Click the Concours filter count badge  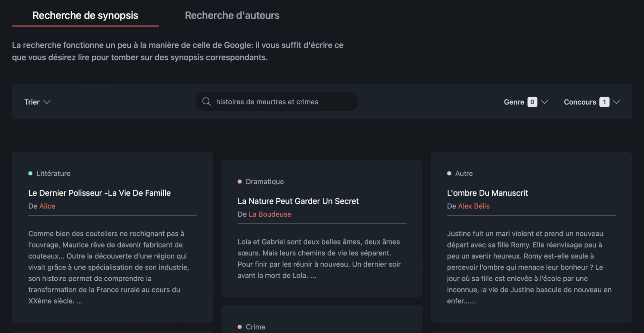604,102
